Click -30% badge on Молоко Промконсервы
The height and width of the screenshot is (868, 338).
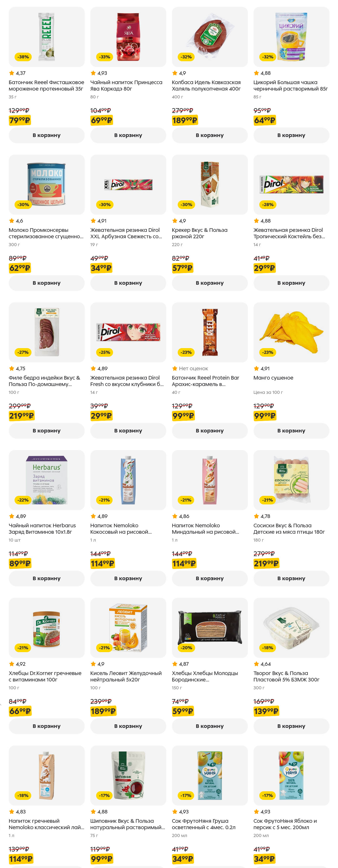23,204
